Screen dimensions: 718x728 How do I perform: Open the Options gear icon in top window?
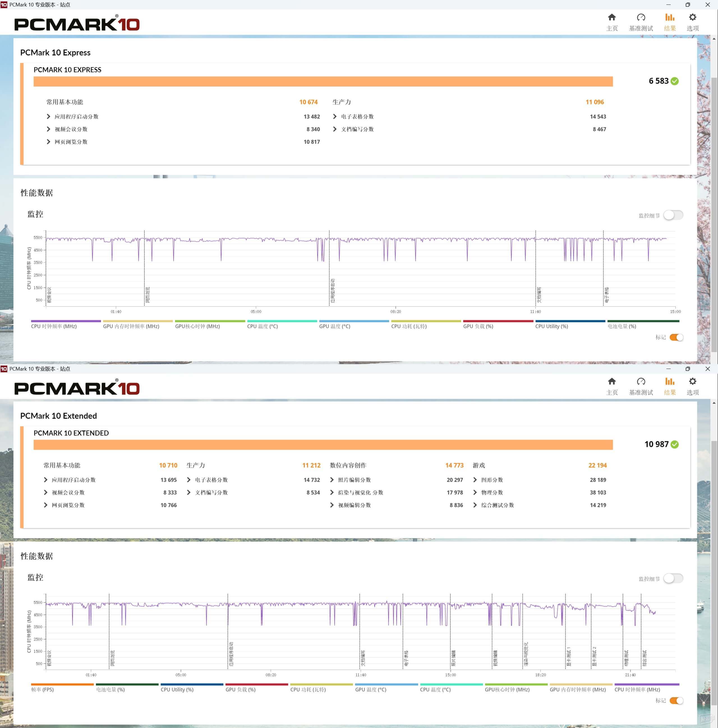coord(692,17)
